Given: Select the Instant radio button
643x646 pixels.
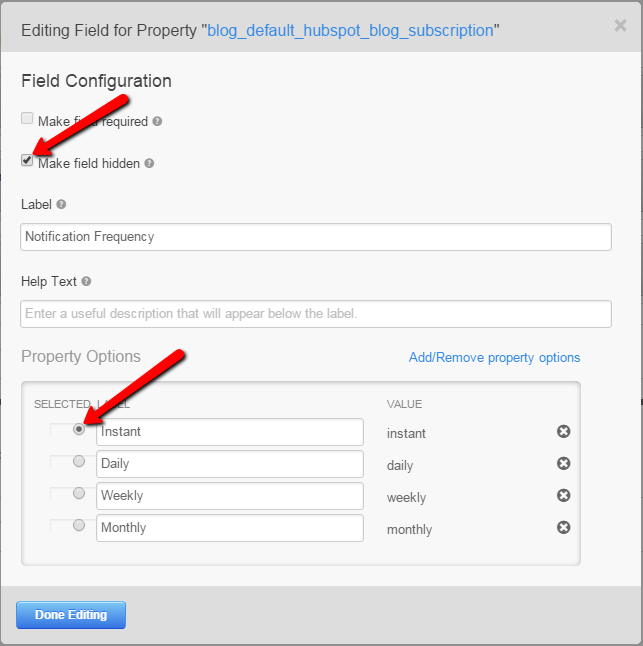Looking at the screenshot, I should [x=79, y=430].
